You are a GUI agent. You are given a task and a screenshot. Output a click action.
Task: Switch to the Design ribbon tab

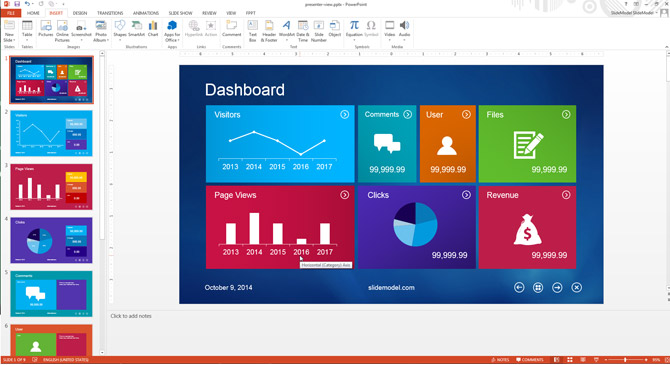point(80,13)
